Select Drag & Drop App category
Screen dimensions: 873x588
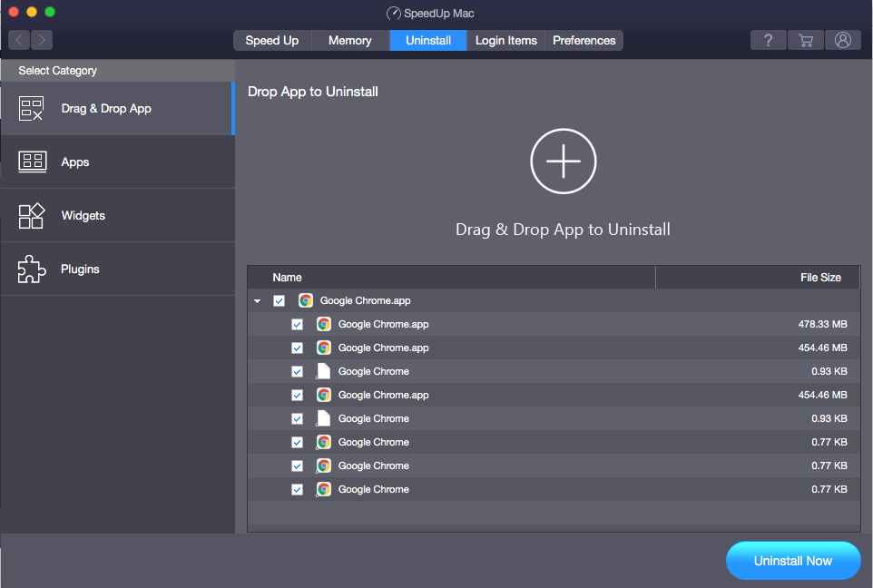[x=117, y=109]
